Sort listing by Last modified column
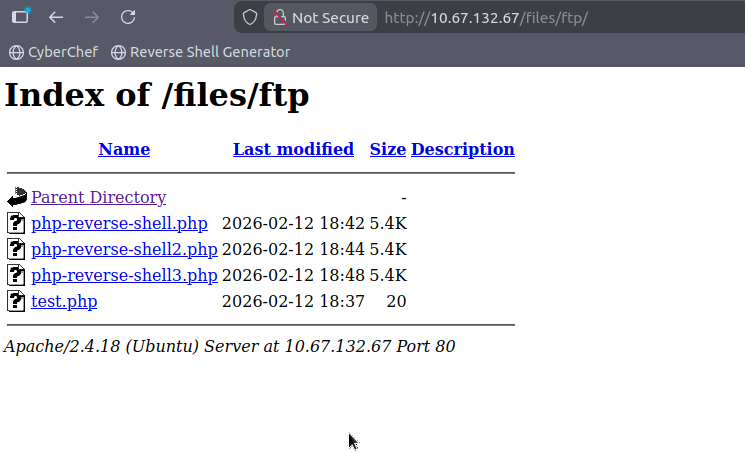 click(x=293, y=149)
